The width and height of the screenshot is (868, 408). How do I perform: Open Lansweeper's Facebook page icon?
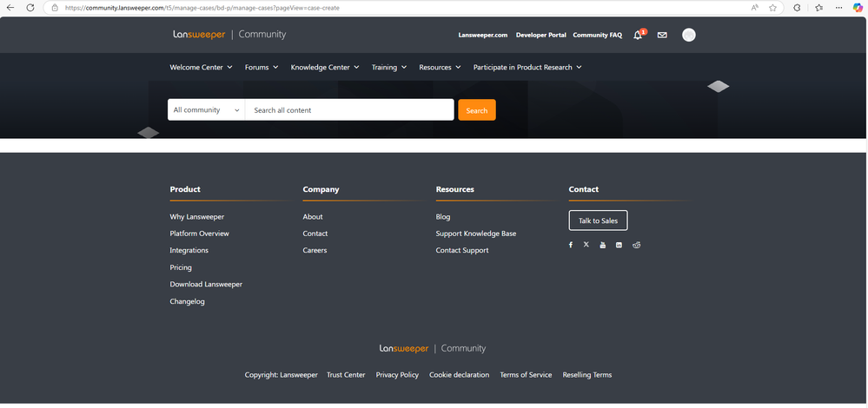point(571,246)
